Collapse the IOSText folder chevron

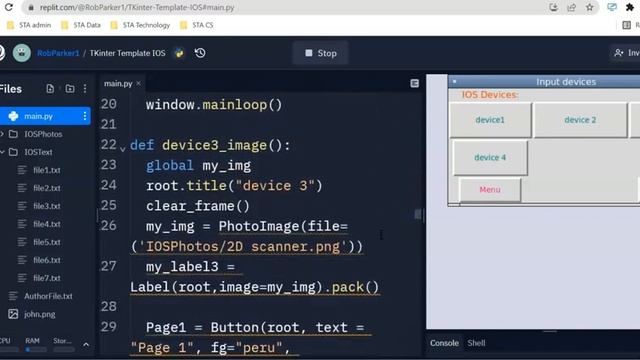coord(2,152)
